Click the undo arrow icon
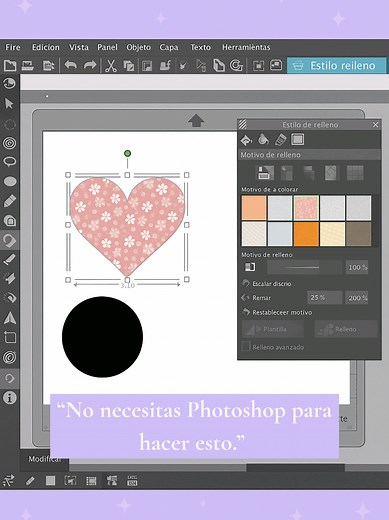Screen dimensions: 389x520 [x=70, y=65]
